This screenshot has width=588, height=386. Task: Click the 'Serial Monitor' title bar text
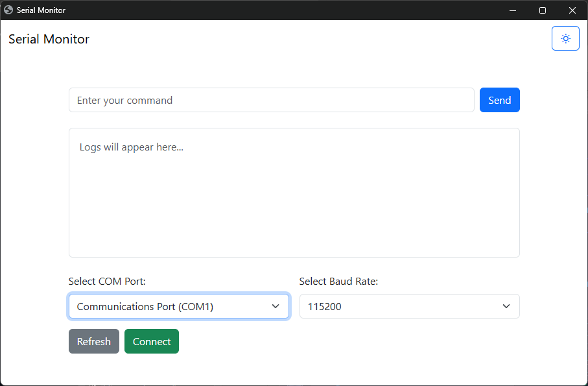tap(41, 10)
